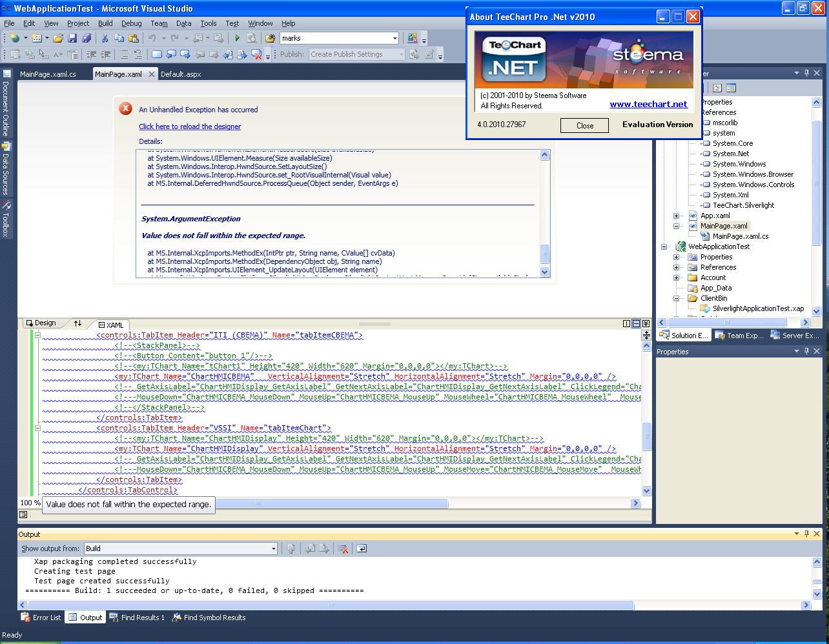Image resolution: width=829 pixels, height=644 pixels.
Task: Save the current file with floppy icon
Action: pyautogui.click(x=72, y=38)
